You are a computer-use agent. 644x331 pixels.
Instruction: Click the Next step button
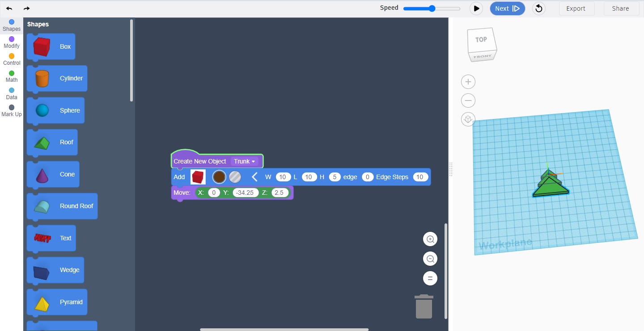507,8
